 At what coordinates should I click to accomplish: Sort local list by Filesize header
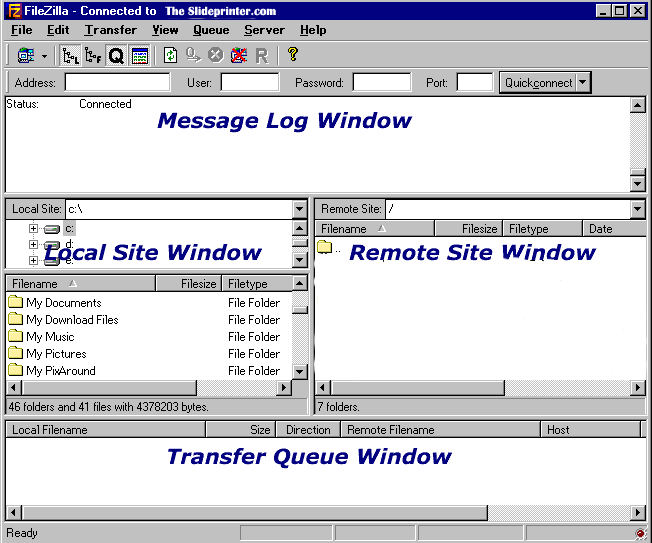click(x=189, y=284)
